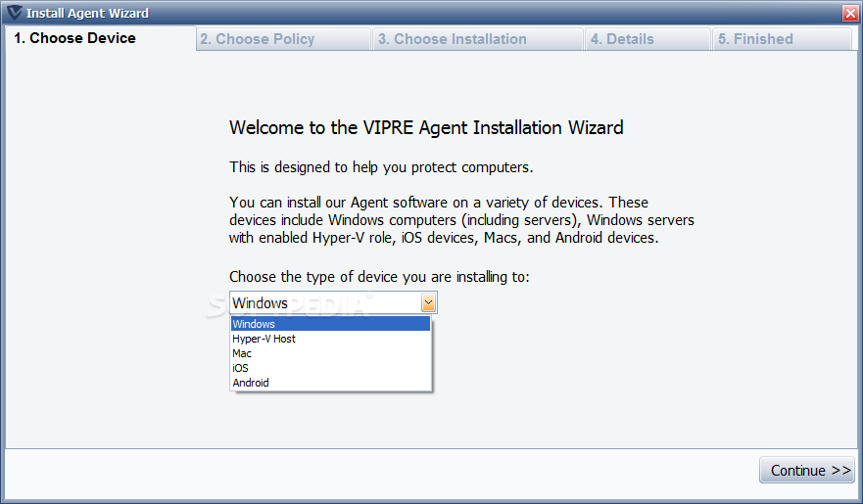The width and height of the screenshot is (863, 504).
Task: Switch to the 2. Choose Policy tab
Action: tap(283, 39)
